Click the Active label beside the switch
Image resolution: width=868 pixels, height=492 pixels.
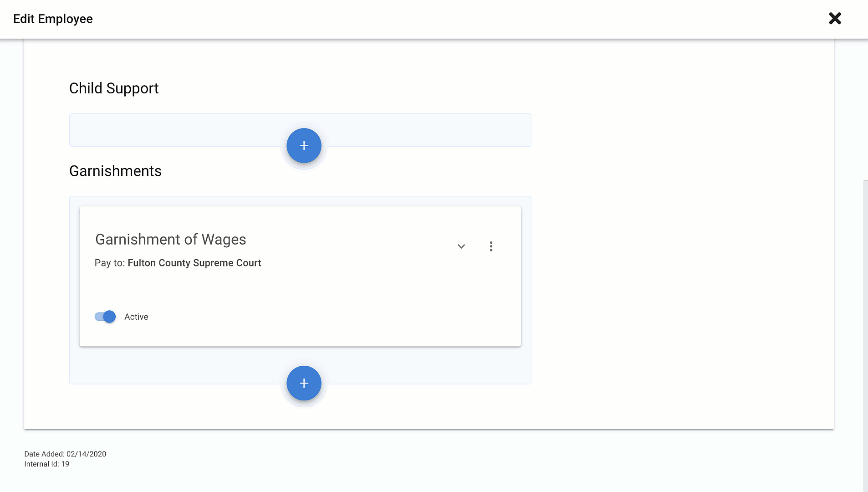click(136, 317)
